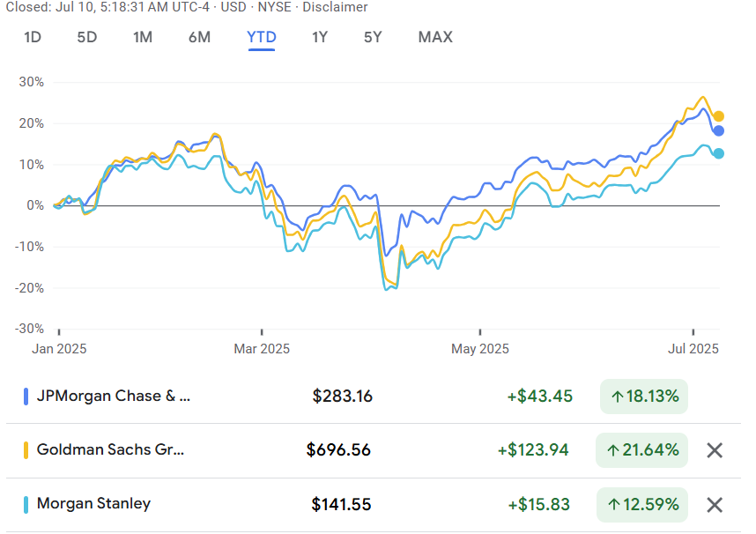Screen dimensions: 756x534
Task: Click the $283.16 price
Action: pos(343,396)
